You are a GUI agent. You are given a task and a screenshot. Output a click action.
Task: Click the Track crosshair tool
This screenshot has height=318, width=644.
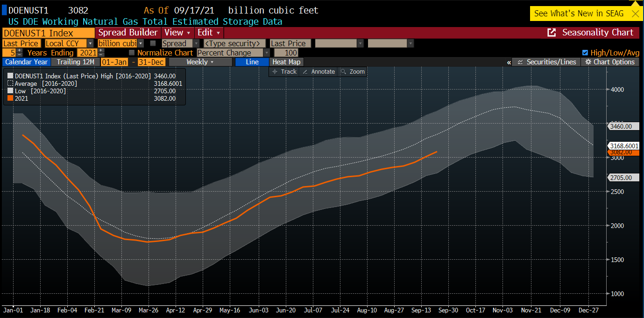[x=284, y=72]
